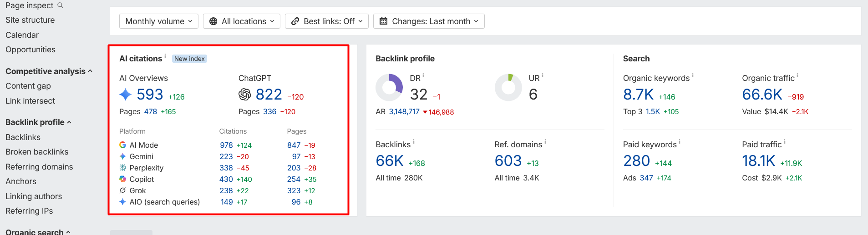This screenshot has height=235, width=868.
Task: Click the red AR decrease triangle
Action: 425,112
